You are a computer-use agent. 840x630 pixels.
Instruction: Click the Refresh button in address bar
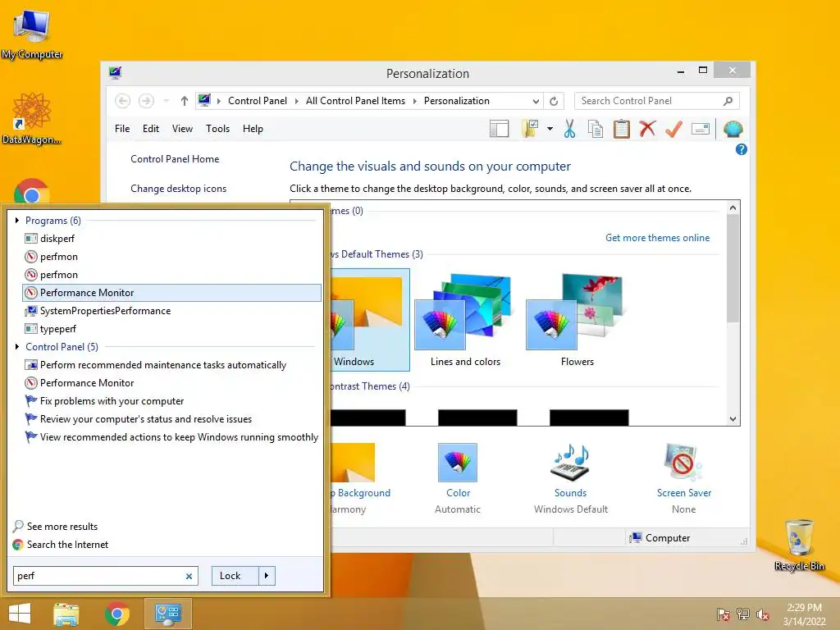pyautogui.click(x=554, y=101)
